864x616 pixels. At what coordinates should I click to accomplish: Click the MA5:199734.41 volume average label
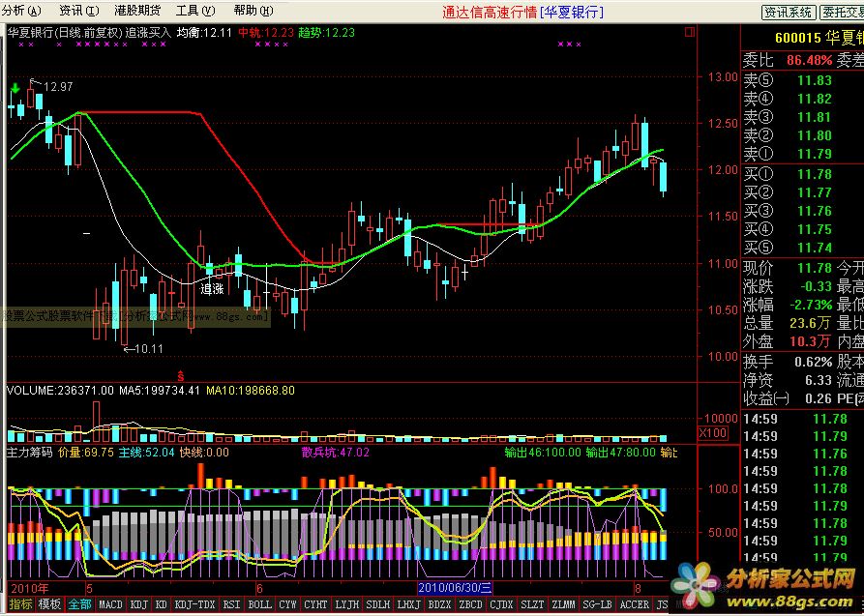pos(160,390)
